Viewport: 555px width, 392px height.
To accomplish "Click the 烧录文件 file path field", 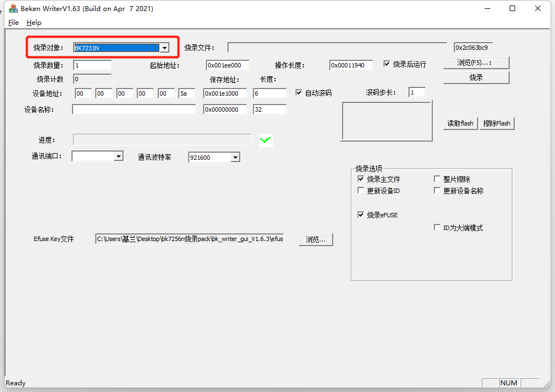I will pyautogui.click(x=337, y=48).
